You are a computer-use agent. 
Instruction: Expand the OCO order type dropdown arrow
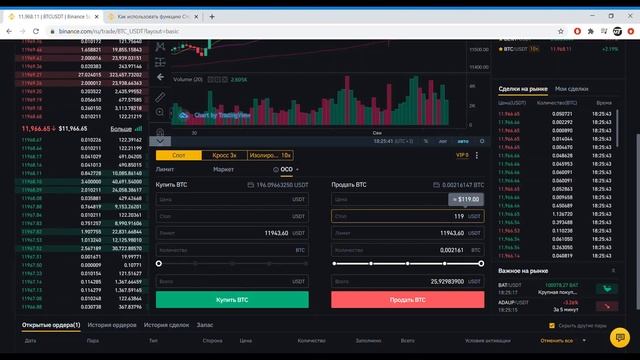pos(297,170)
